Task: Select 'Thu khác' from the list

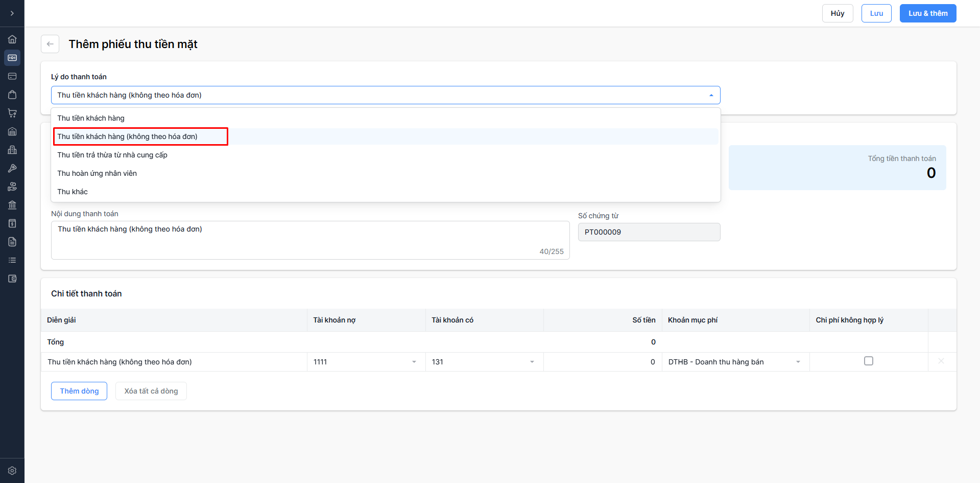Action: pyautogui.click(x=73, y=192)
